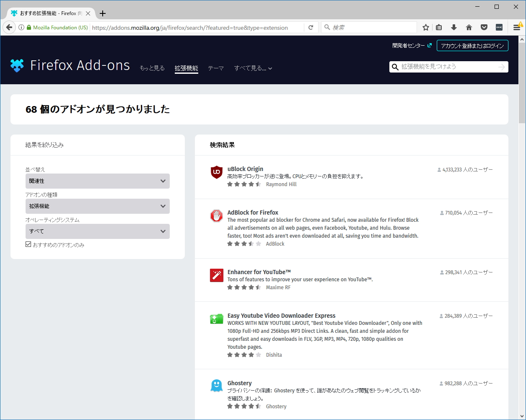Viewport: 526px width, 420px height.
Task: Submit add-on search with arrow icon
Action: [x=502, y=67]
